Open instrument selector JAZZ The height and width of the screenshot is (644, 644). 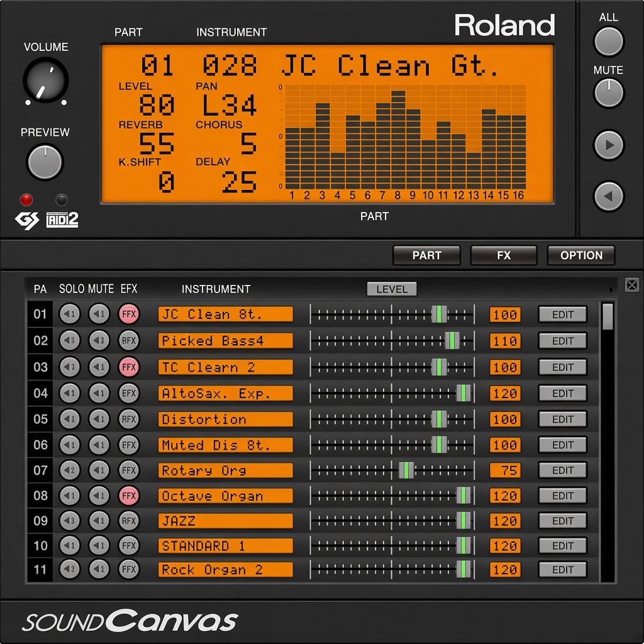226,521
